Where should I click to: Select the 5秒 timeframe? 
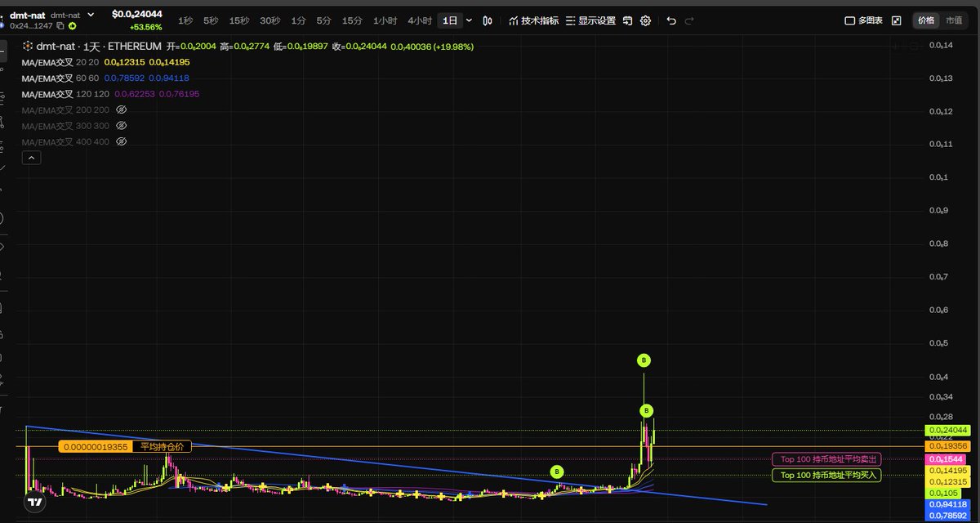point(211,20)
